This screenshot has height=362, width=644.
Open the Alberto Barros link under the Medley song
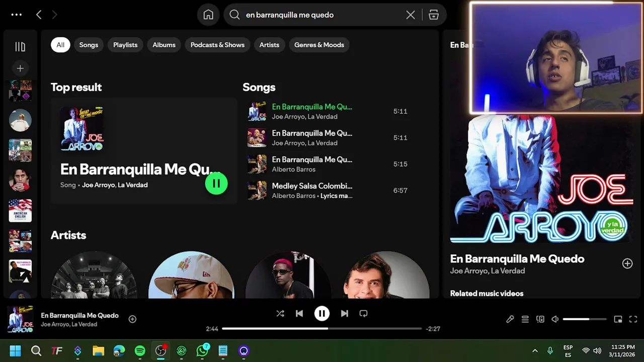(x=293, y=196)
